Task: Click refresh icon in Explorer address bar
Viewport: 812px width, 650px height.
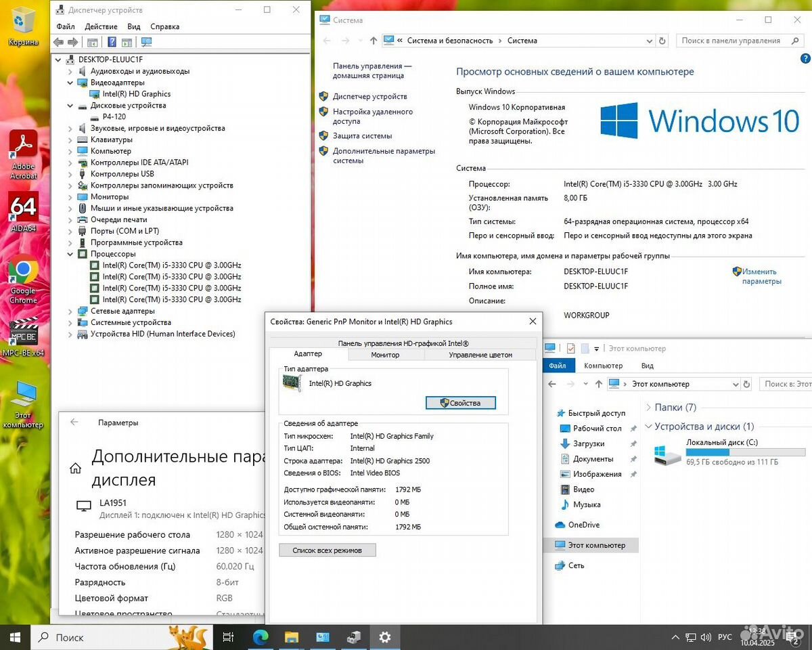Action: click(747, 384)
